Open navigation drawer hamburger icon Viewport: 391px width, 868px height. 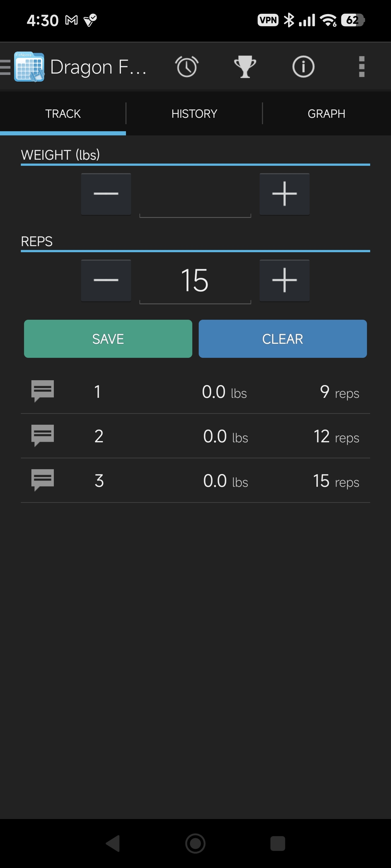point(5,67)
